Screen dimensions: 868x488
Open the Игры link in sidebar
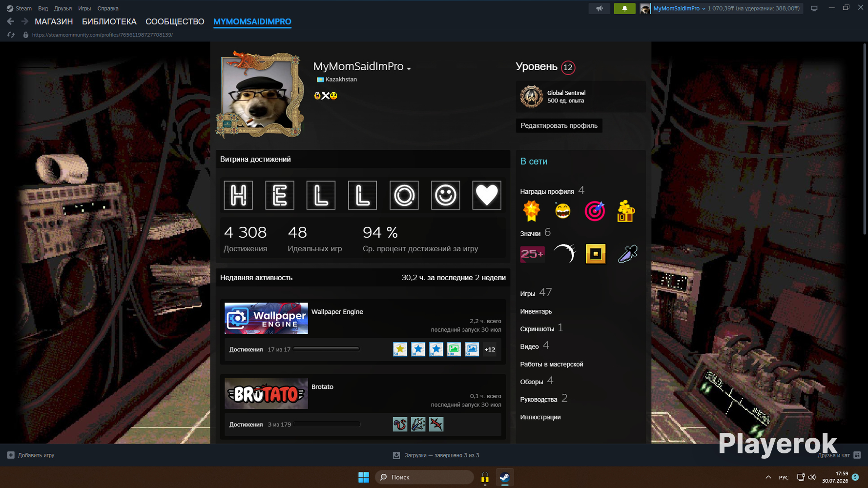tap(528, 294)
